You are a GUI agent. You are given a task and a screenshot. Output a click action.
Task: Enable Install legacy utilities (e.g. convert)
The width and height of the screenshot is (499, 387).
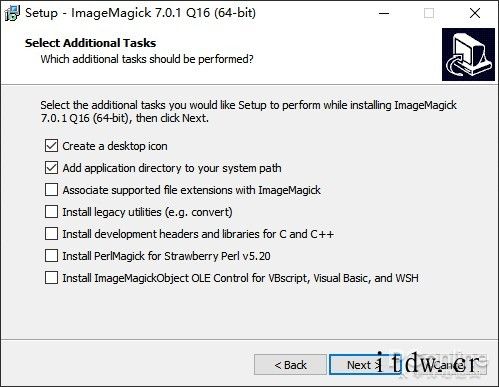click(x=51, y=212)
